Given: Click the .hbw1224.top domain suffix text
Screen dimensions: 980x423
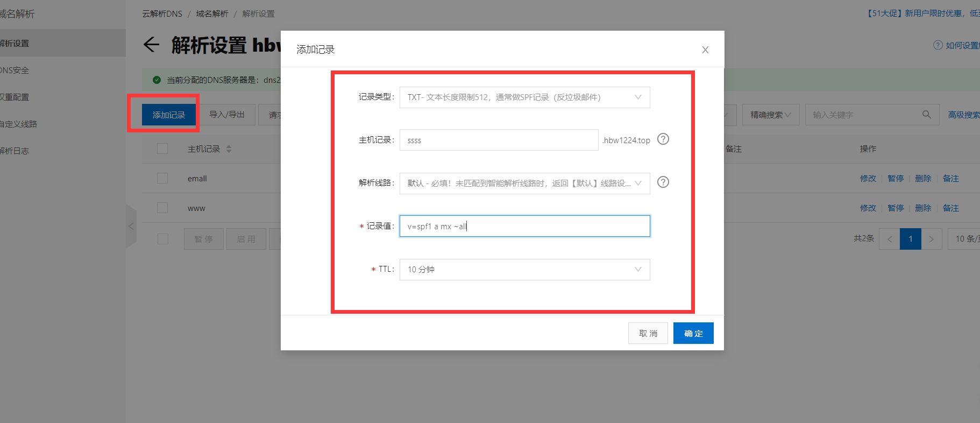Looking at the screenshot, I should pos(626,140).
